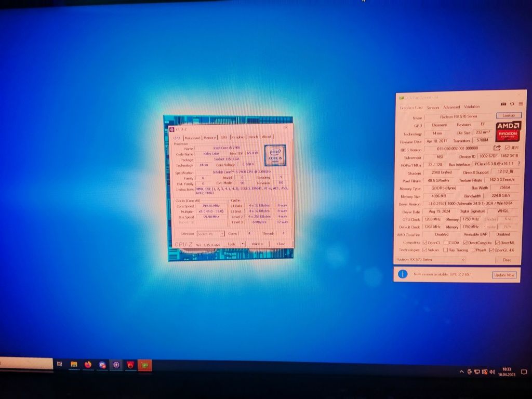The height and width of the screenshot is (399, 532).
Task: Click the GPU-Z title bar app icon
Action: [x=402, y=98]
